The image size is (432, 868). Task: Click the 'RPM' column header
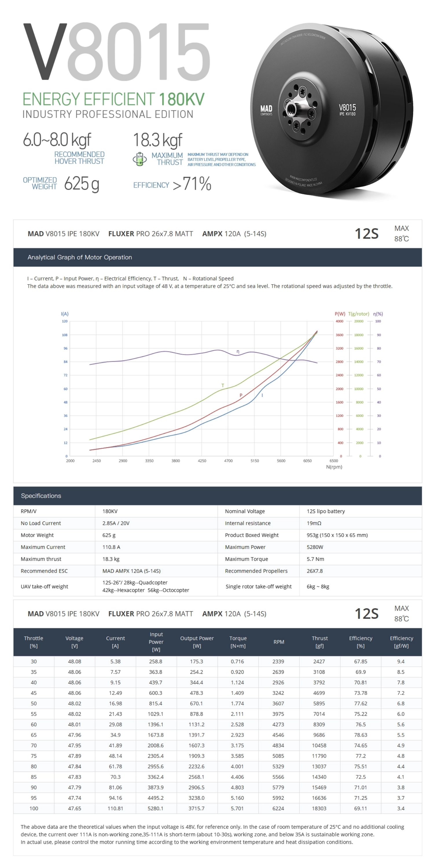(279, 642)
